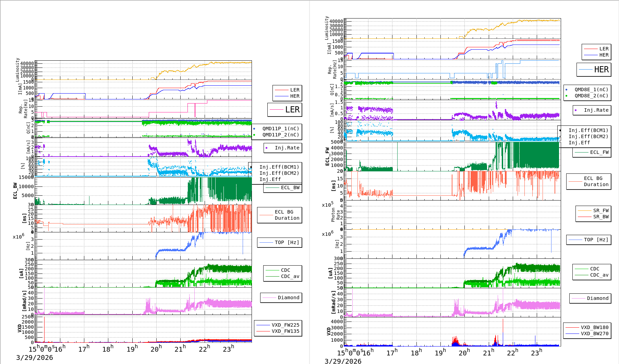Click the right panel's TOP [Hz] legend
Image resolution: width=619 pixels, height=364 pixels.
pos(596,240)
